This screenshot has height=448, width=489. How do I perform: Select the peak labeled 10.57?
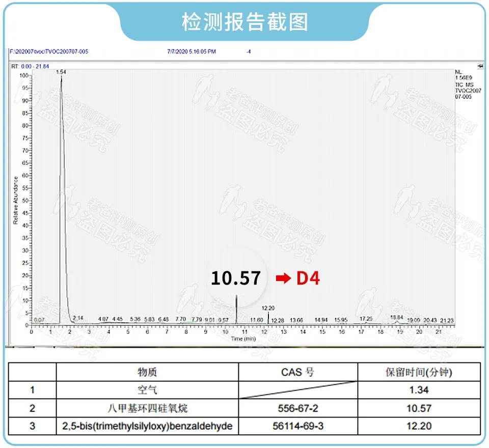pos(237,305)
